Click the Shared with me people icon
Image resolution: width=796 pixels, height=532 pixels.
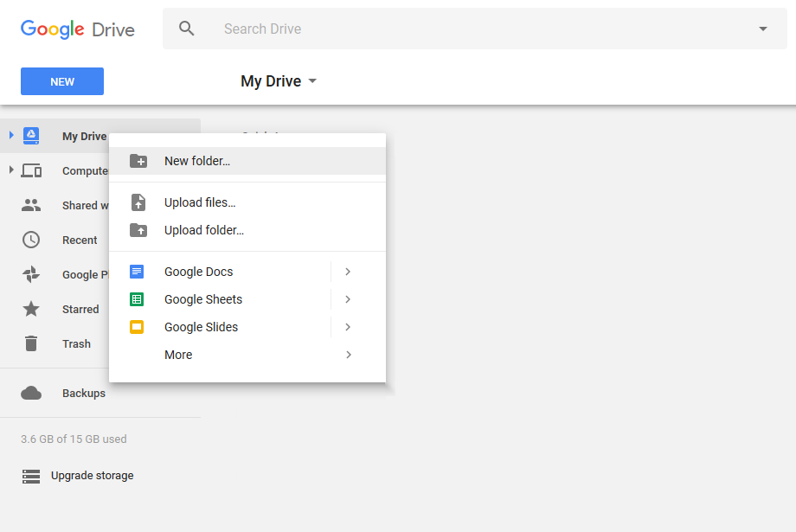coord(31,205)
